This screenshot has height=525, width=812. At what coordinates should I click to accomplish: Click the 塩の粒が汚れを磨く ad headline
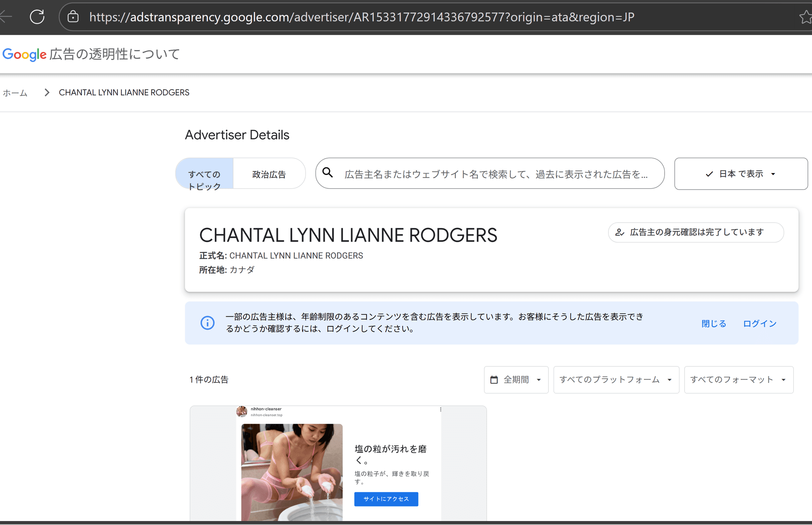click(391, 454)
